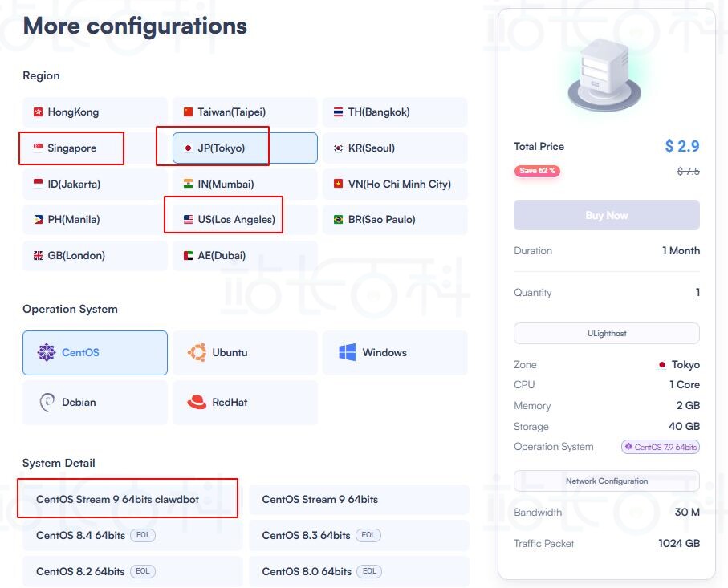Choose IN(Mumbai) region
The height and width of the screenshot is (588, 728).
[245, 184]
